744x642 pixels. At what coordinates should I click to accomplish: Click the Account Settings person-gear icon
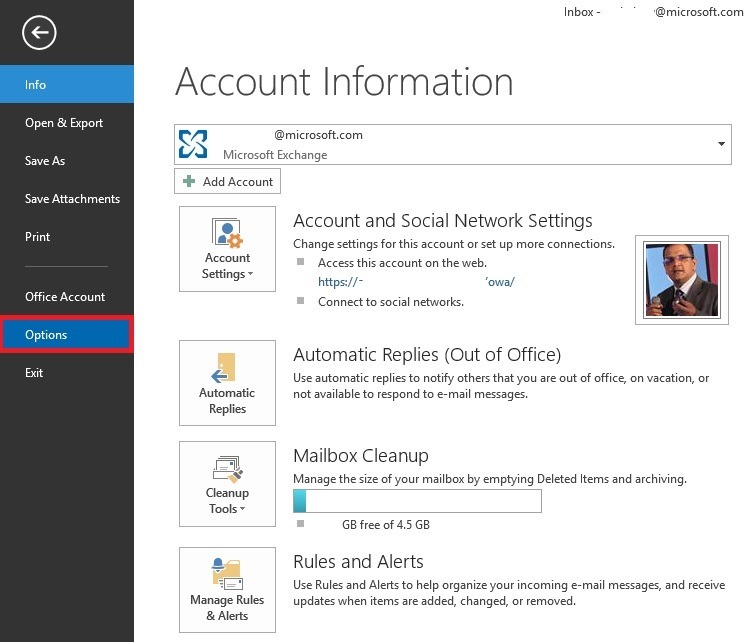227,233
